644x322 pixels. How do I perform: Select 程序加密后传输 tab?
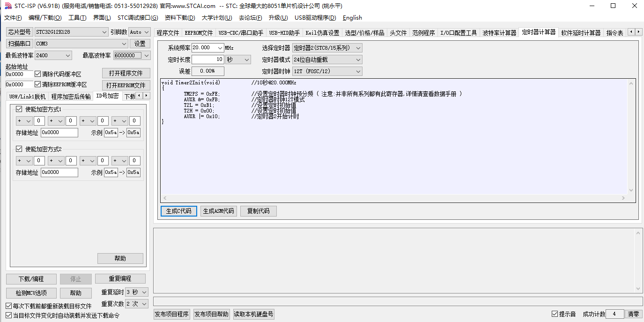pyautogui.click(x=71, y=96)
